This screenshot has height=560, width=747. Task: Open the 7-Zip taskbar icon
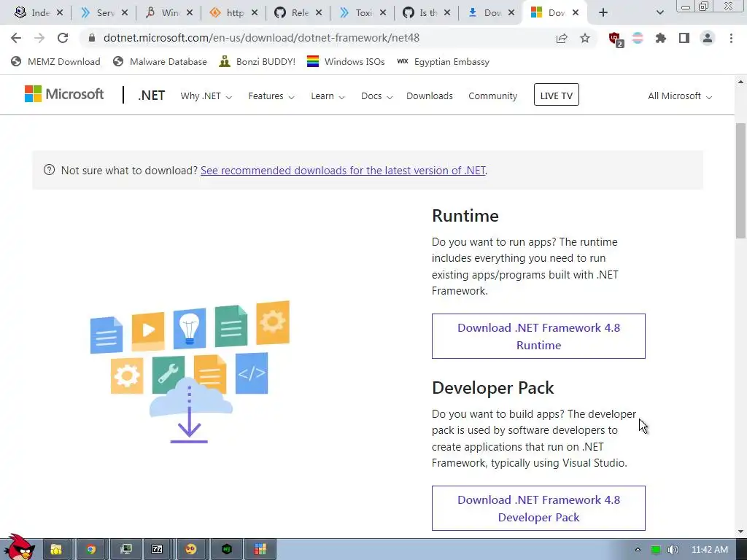(158, 550)
